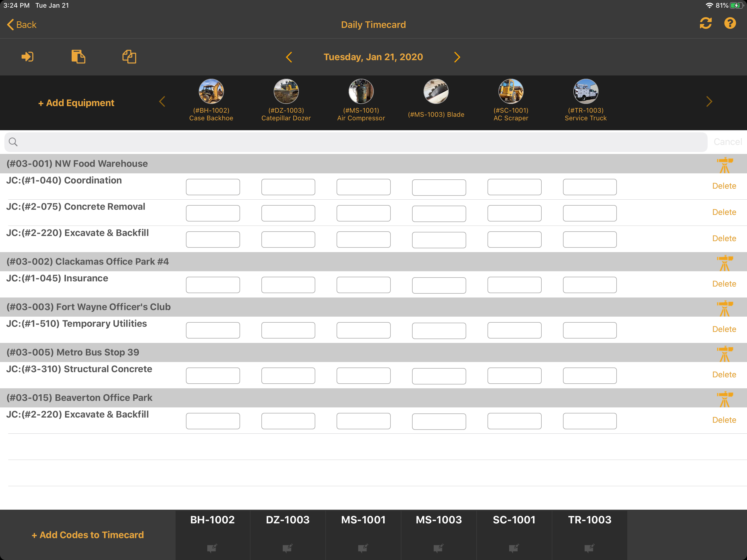Go to the next day

457,57
